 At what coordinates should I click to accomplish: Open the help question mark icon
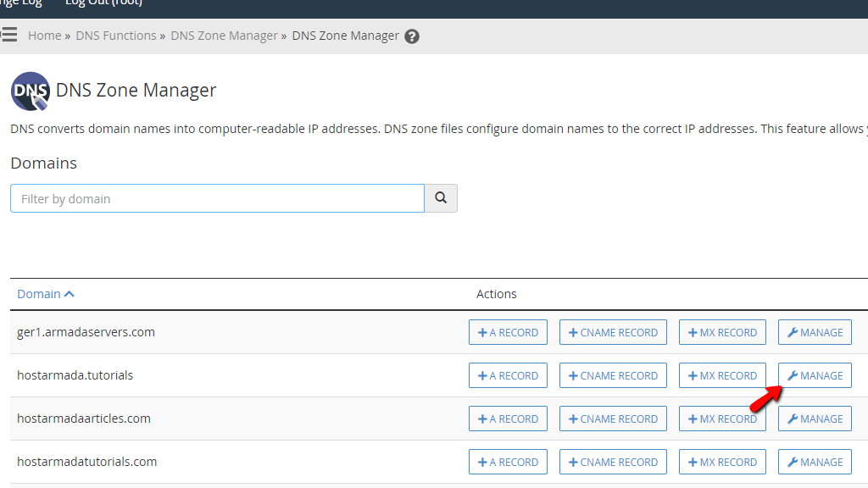(x=411, y=36)
